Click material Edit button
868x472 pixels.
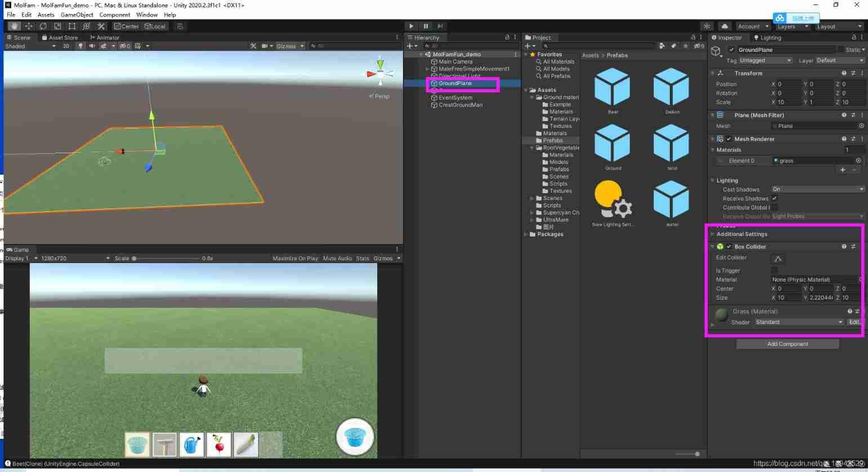pyautogui.click(x=854, y=322)
